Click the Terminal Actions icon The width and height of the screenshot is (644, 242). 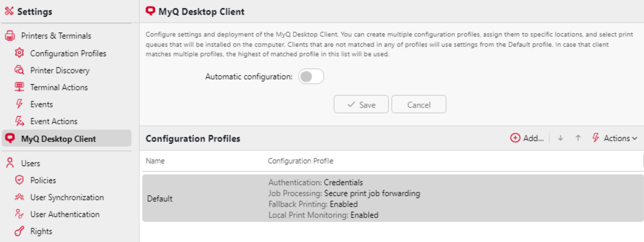click(x=20, y=87)
